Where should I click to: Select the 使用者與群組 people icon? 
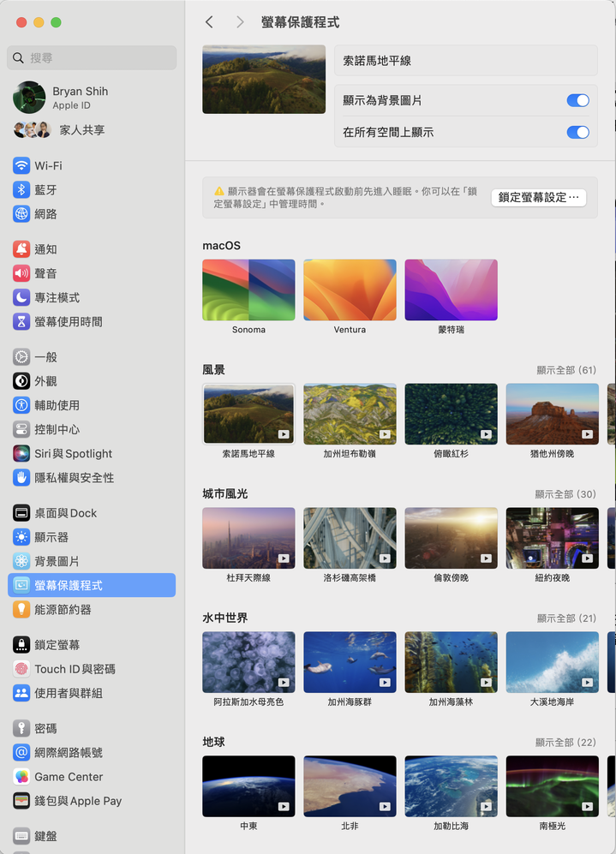pos(21,693)
